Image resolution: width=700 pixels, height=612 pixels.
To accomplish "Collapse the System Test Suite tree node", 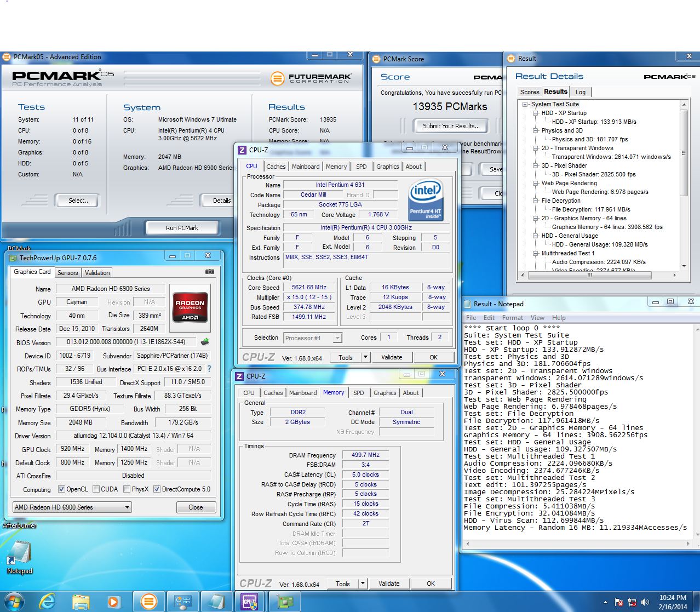I will pyautogui.click(x=525, y=104).
